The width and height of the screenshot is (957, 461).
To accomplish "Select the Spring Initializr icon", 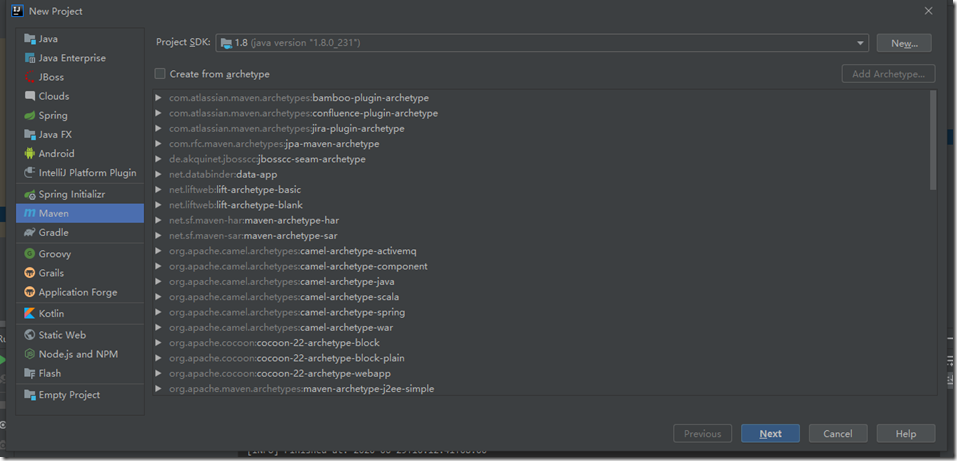I will click(x=29, y=194).
